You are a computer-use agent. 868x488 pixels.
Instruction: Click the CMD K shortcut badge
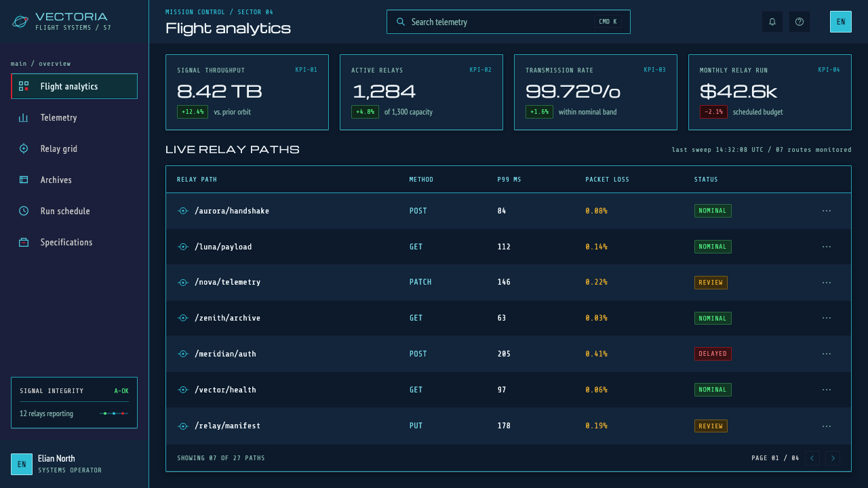point(608,22)
